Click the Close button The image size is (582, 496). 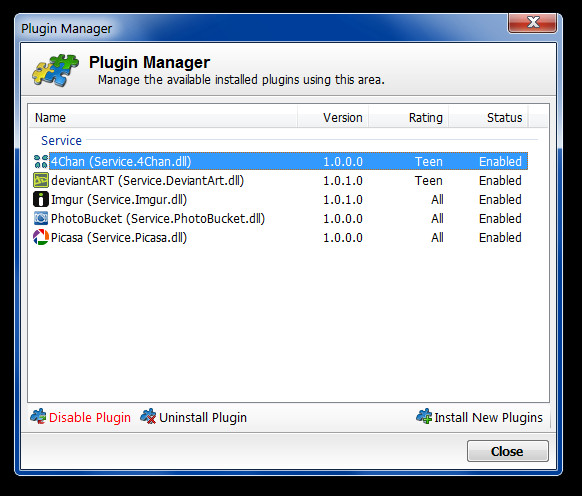point(507,451)
